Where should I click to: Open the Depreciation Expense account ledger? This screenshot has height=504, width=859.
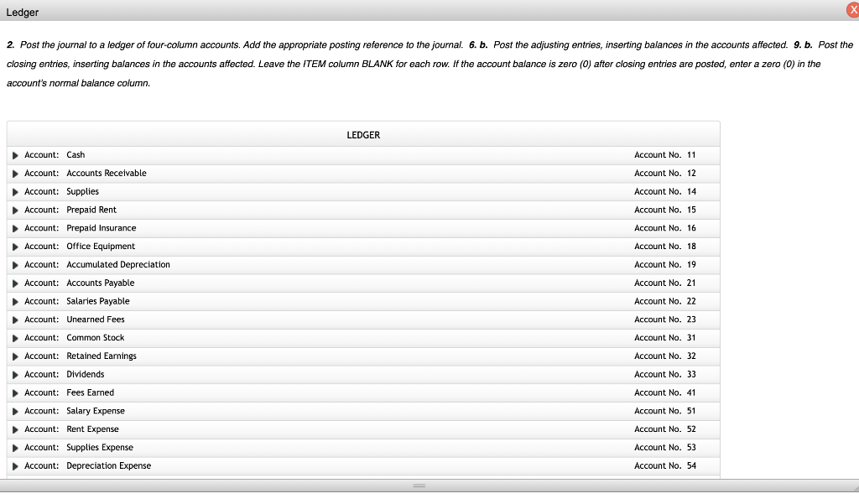click(x=15, y=465)
